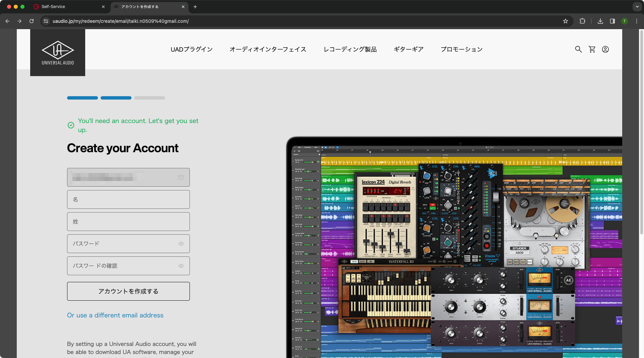Expand the tab search dropdown arrow
This screenshot has width=644, height=358.
(x=637, y=7)
